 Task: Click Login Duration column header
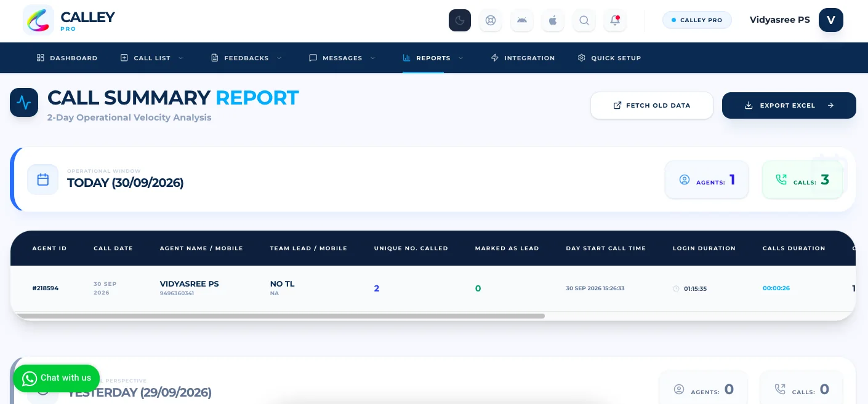click(704, 248)
